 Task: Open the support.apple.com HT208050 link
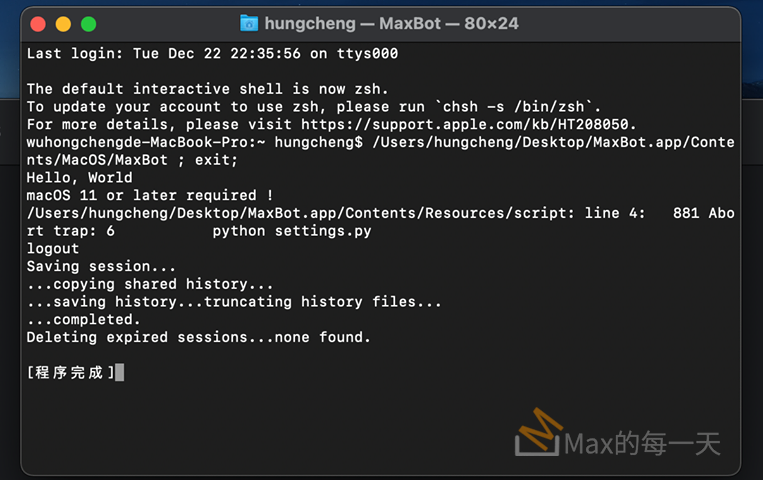tap(467, 124)
